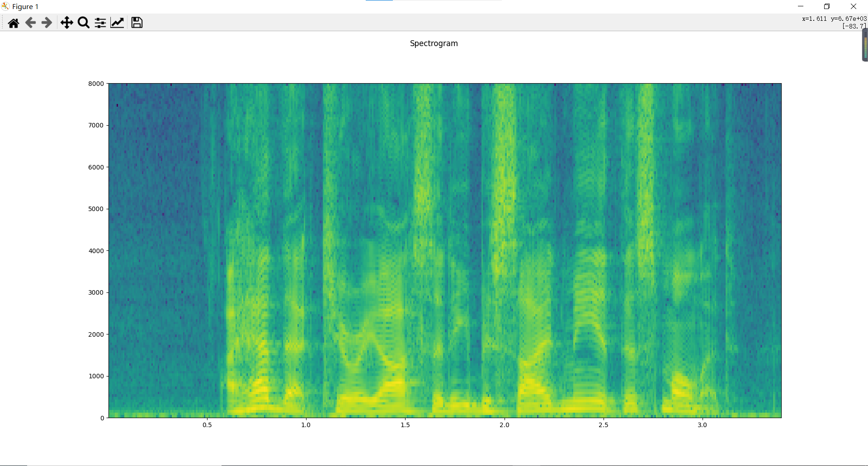Viewport: 868px width, 466px height.
Task: Reset the view with the Home icon
Action: [14, 23]
